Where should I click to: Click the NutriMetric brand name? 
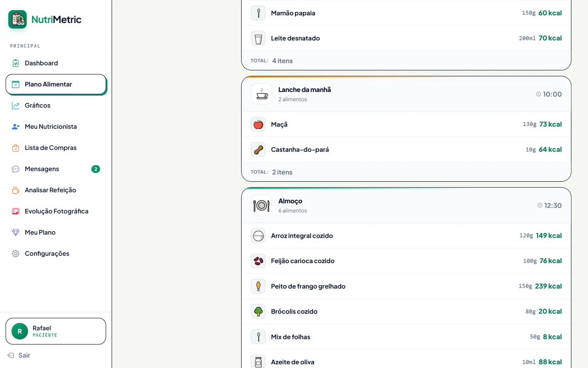click(57, 19)
